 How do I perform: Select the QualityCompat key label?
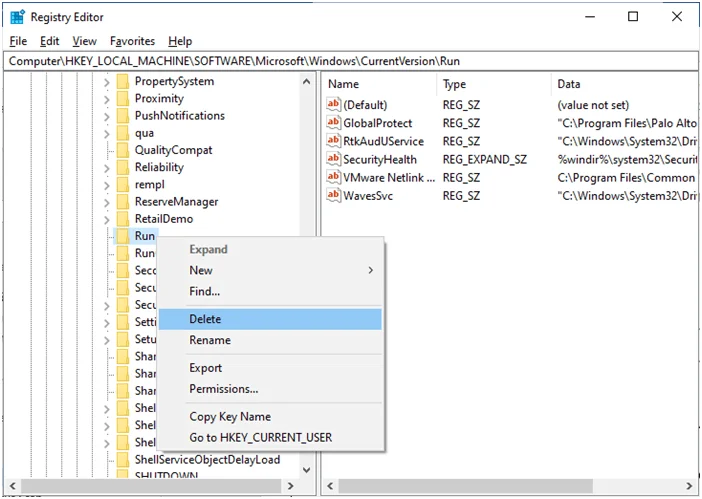(174, 150)
